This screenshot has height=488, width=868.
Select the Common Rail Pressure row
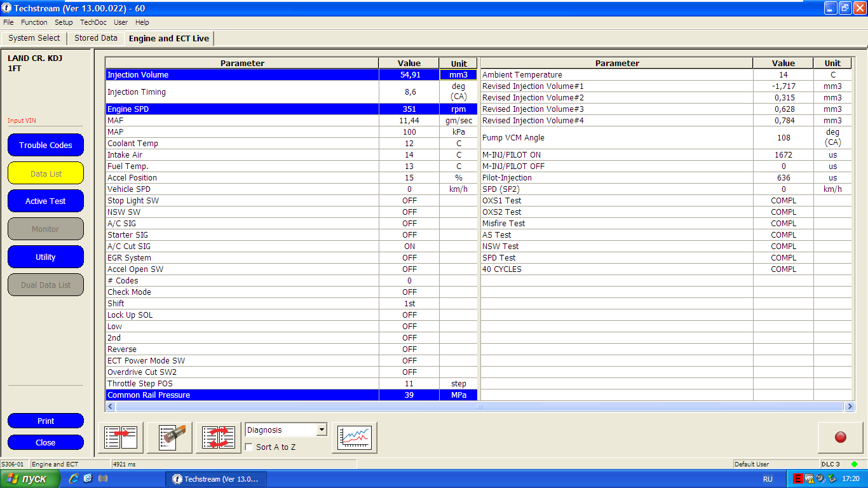point(241,395)
